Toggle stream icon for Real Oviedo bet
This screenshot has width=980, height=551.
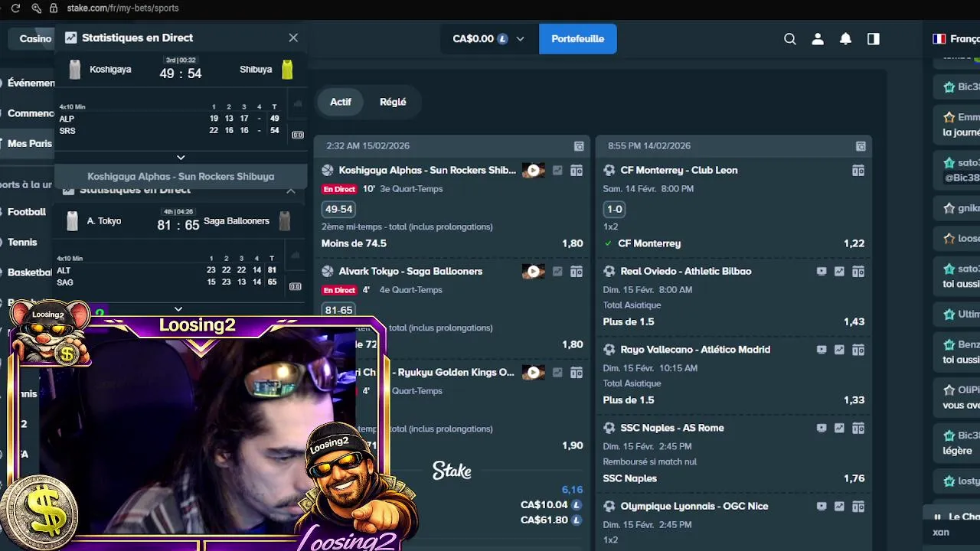822,272
